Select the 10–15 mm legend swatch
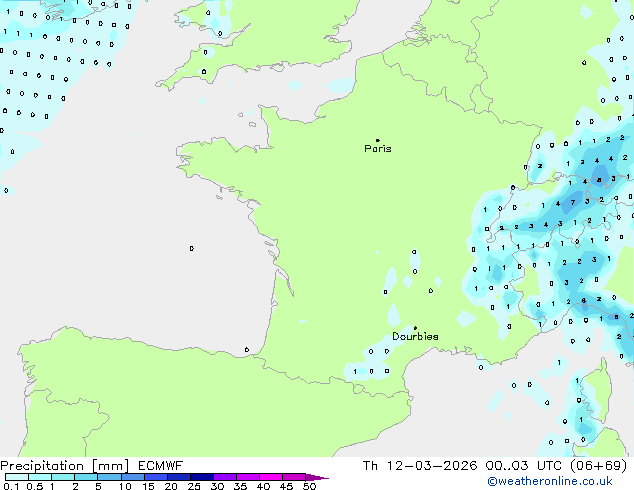634x490 pixels. 132,477
